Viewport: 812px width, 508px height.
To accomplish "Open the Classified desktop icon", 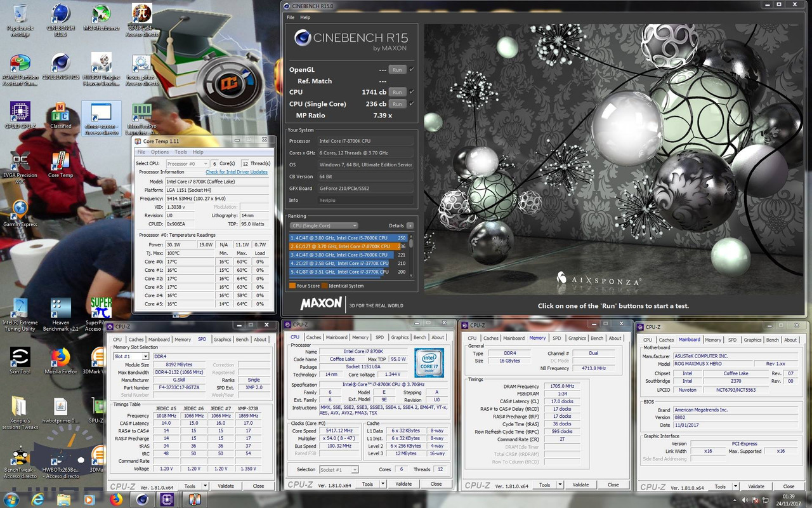I will (x=61, y=116).
